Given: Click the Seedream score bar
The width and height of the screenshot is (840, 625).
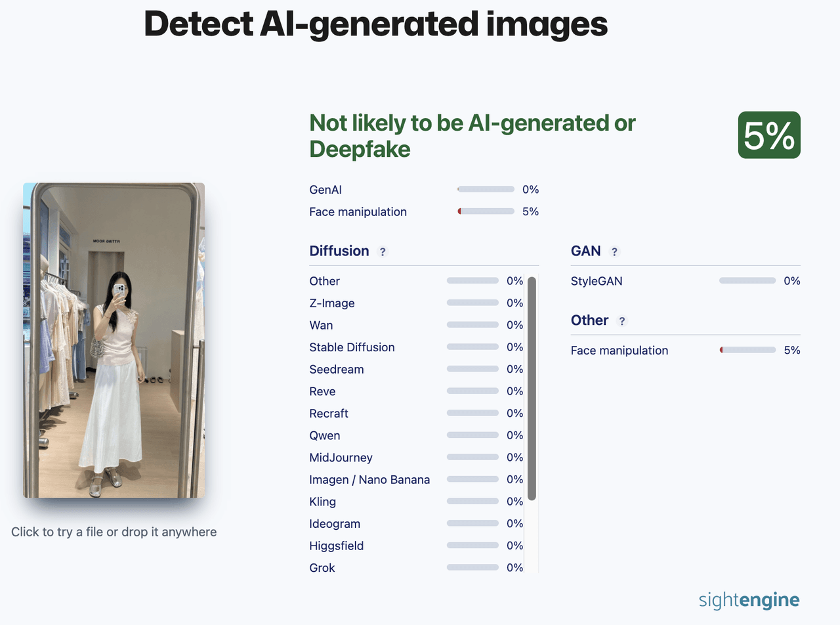Looking at the screenshot, I should (472, 369).
